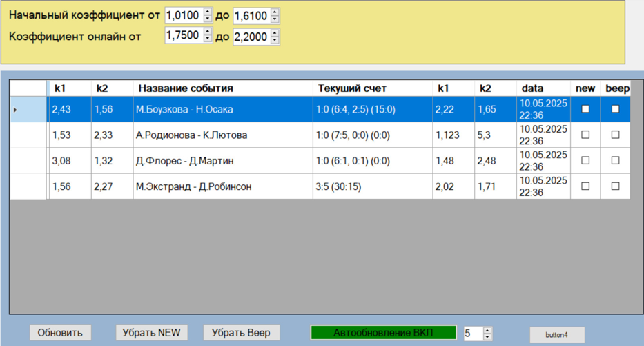
Task: Increase the Начальный коэффициент до value 1,6100
Action: pos(275,12)
